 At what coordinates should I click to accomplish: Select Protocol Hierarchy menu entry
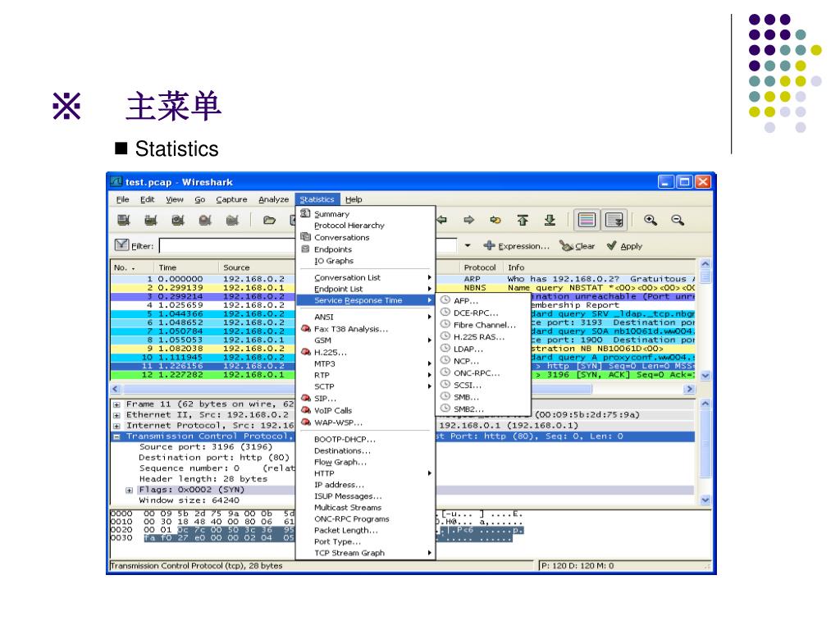[x=364, y=226]
